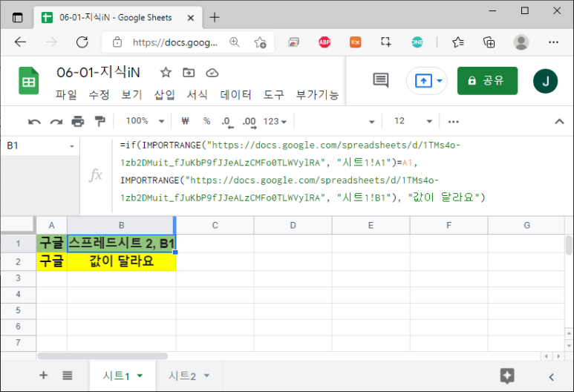Click the orange extension icon

tap(355, 42)
